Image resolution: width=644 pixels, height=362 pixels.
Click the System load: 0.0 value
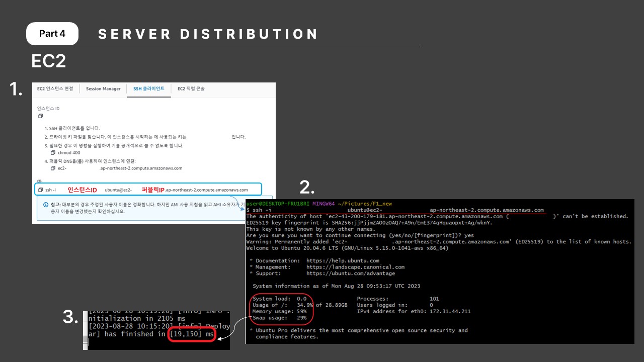279,299
